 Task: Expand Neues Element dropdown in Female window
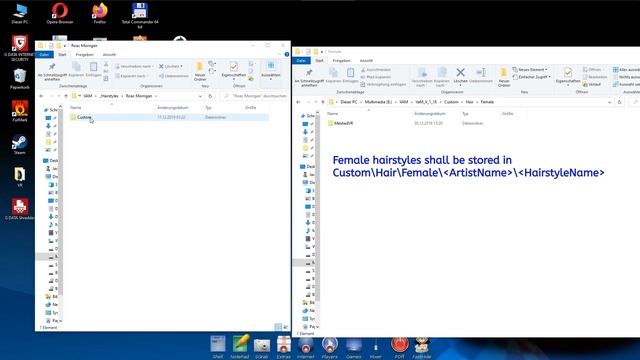(x=546, y=70)
